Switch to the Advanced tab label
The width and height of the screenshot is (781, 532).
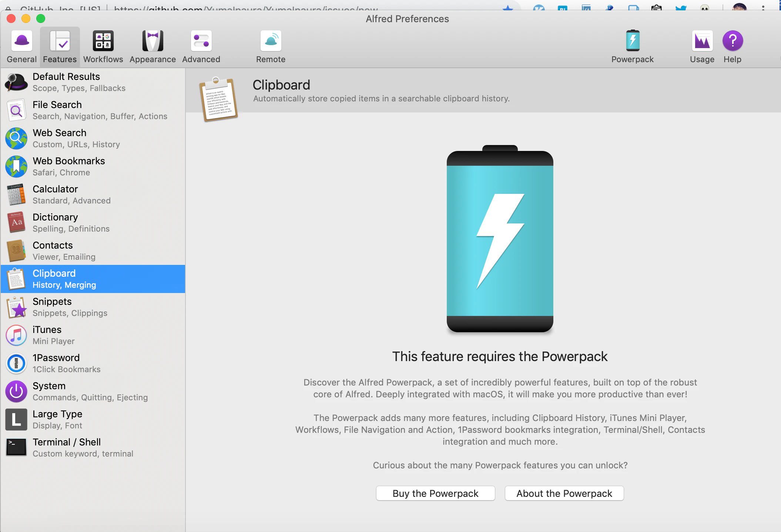[x=201, y=59]
